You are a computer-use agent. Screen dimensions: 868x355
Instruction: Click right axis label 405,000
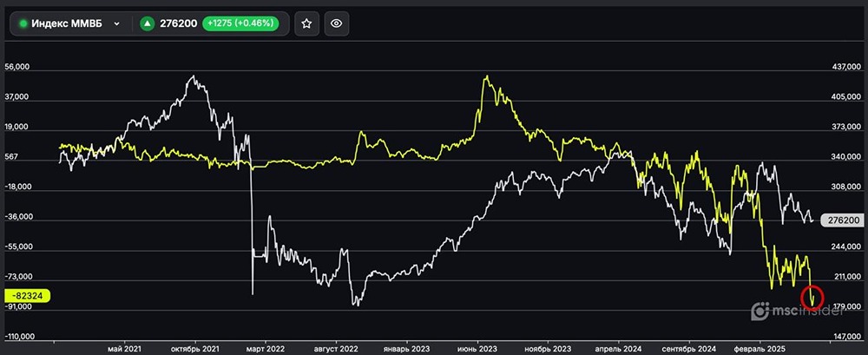point(845,97)
